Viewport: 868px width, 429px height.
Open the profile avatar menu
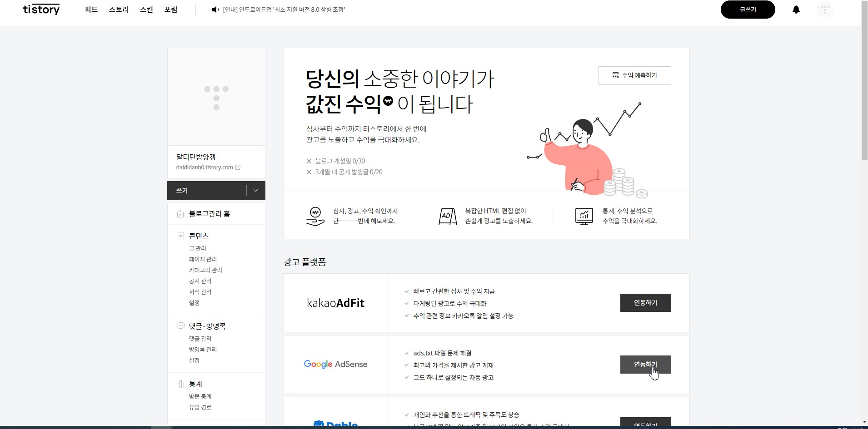[825, 10]
